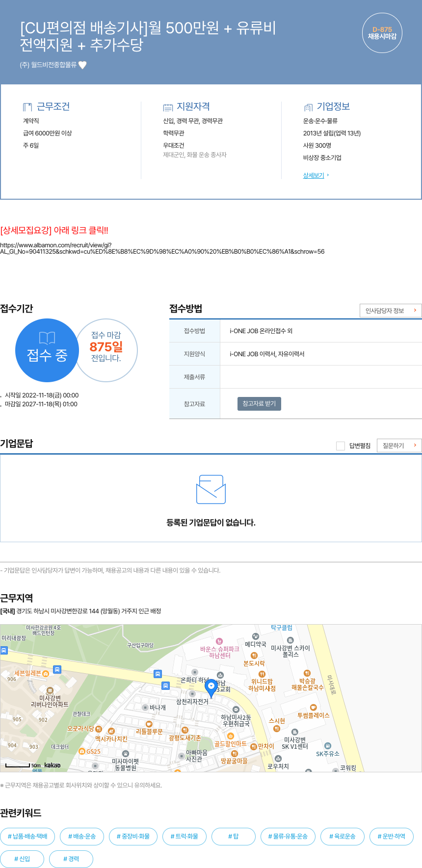This screenshot has width=422, height=868.
Task: Click the company name (주) 월드비전종합물류
Action: (48, 65)
